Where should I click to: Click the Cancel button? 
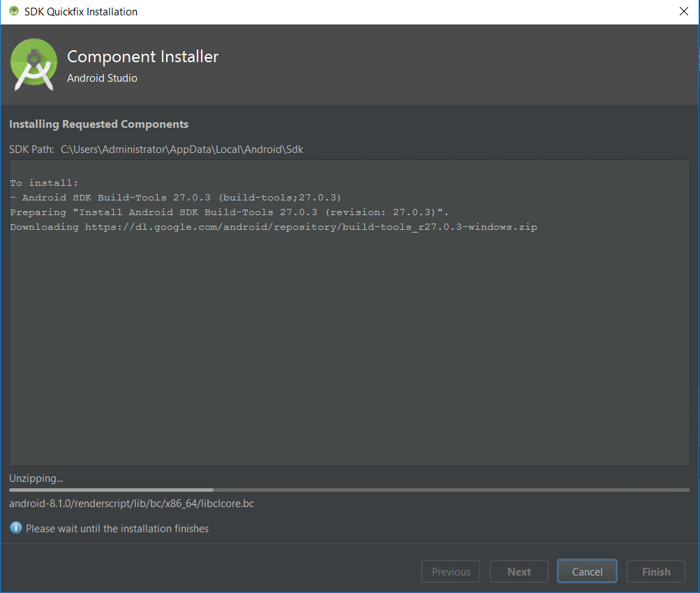click(587, 571)
